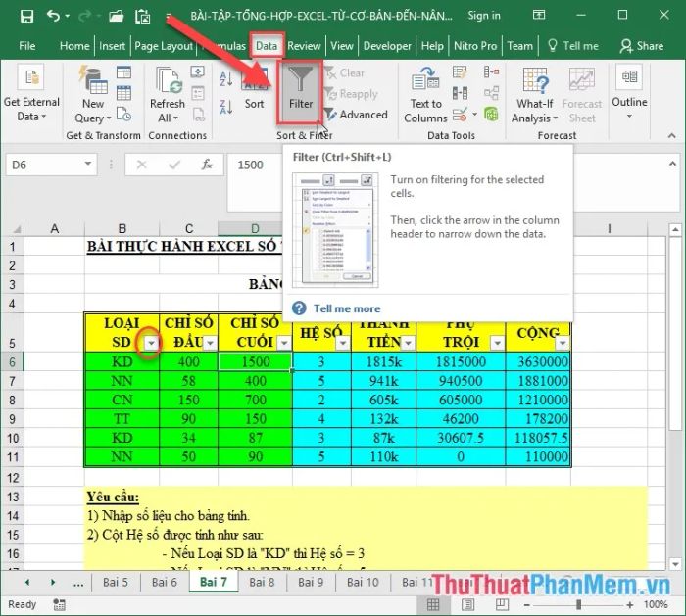Click the zoom in plus button
686x616 pixels.
tap(629, 605)
